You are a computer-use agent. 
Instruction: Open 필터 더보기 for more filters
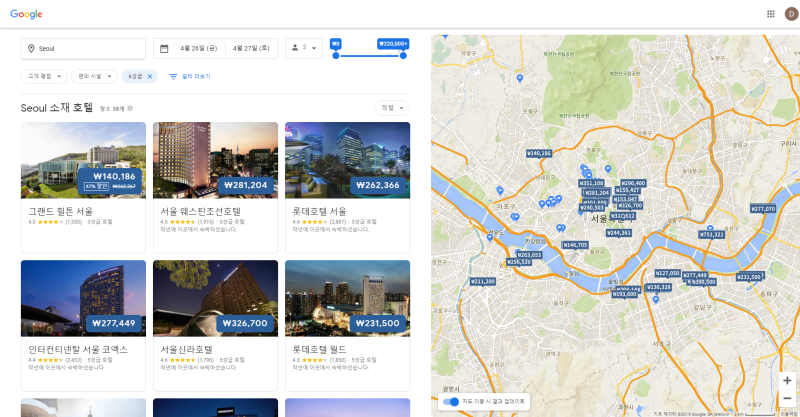tap(190, 77)
